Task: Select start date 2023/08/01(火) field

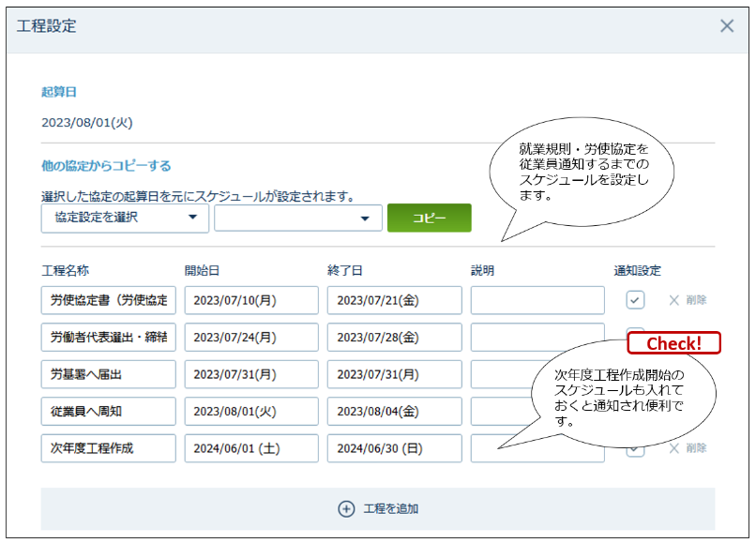Action: click(x=251, y=412)
